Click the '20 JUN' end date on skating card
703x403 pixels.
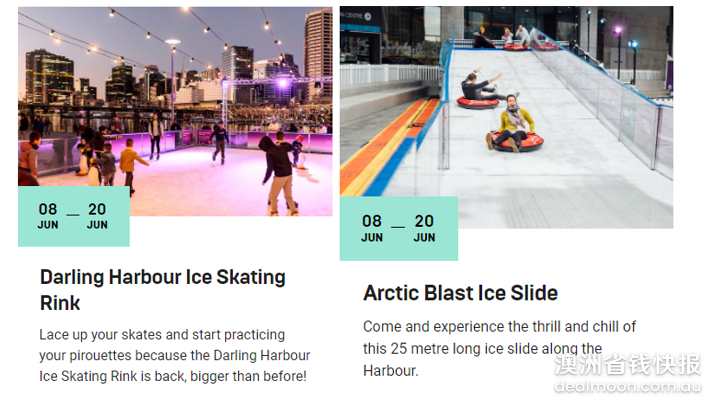(x=97, y=216)
